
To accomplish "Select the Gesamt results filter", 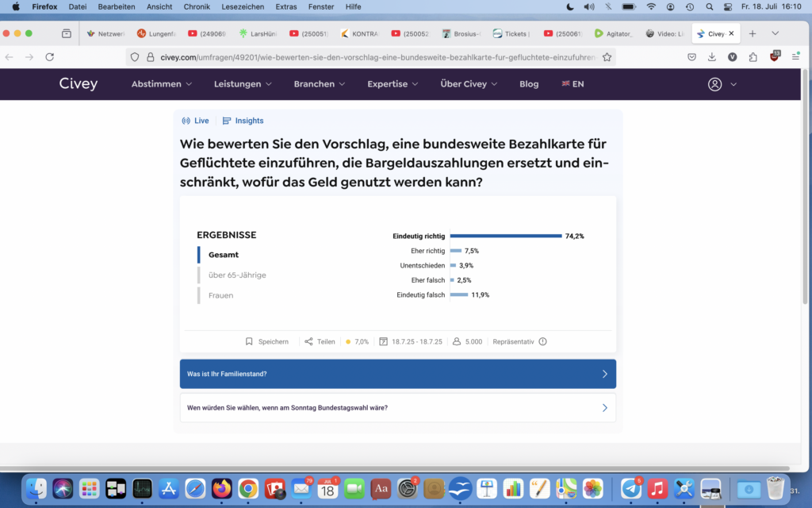I will point(224,255).
